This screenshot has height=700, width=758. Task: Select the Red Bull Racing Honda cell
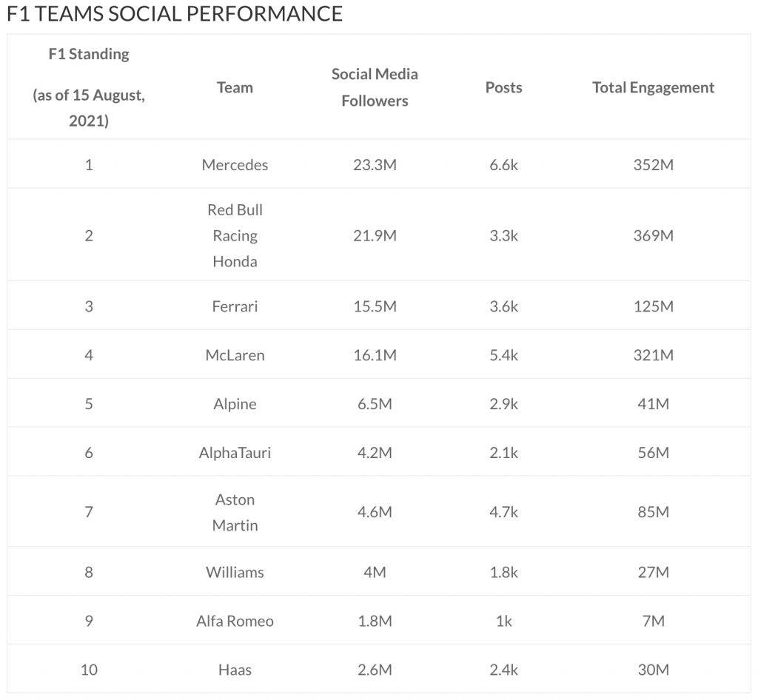click(x=235, y=235)
